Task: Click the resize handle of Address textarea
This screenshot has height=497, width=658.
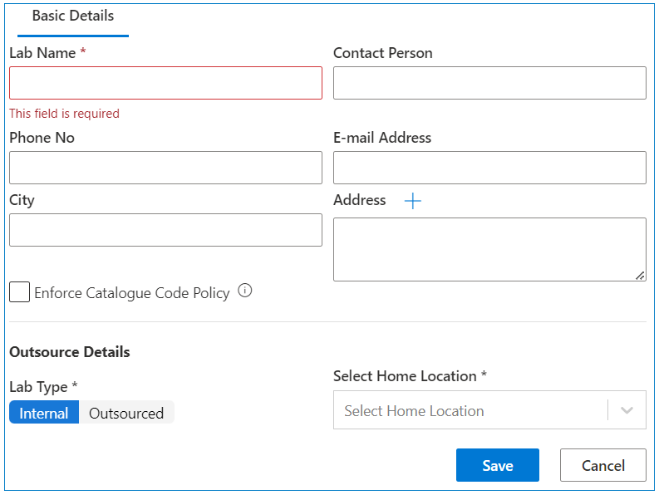Action: tap(640, 275)
